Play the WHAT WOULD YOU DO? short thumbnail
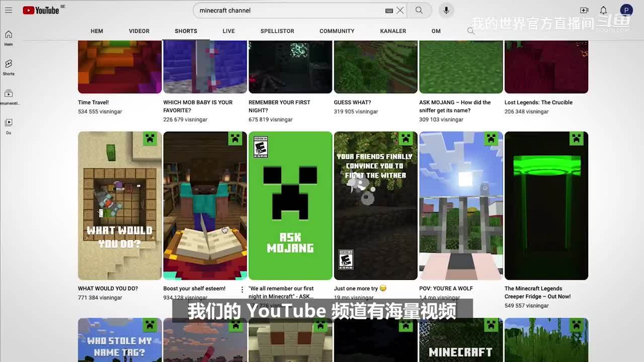644x362 pixels. tap(120, 206)
